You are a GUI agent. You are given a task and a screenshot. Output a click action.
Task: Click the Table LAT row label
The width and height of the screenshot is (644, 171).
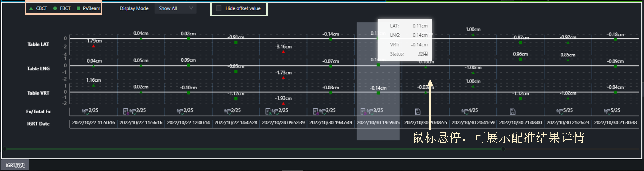38,44
